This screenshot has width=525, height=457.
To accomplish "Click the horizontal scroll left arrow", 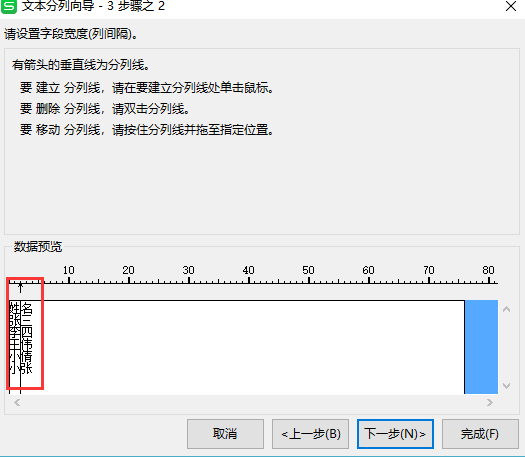I will (17, 402).
